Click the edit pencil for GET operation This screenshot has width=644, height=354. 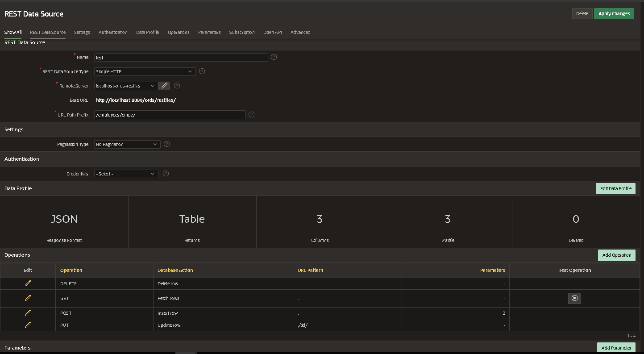coord(28,298)
